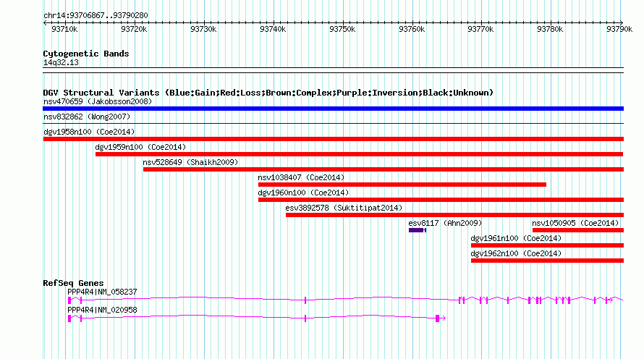Screen dimensions: 644x359
Task: Click the 93760k ruler tick label
Action: pyautogui.click(x=412, y=29)
